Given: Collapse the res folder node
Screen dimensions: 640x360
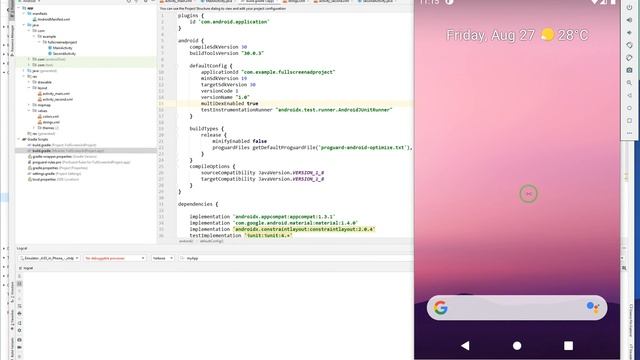Looking at the screenshot, I should pyautogui.click(x=24, y=76).
